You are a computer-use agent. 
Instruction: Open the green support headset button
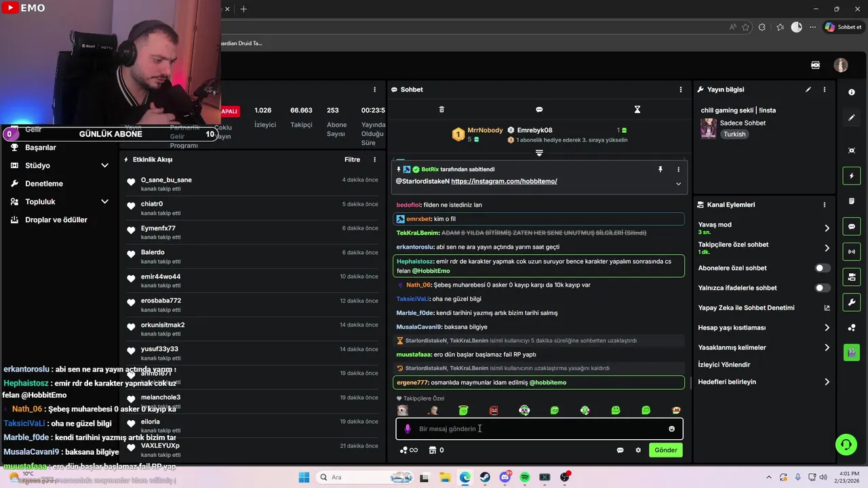(x=846, y=445)
